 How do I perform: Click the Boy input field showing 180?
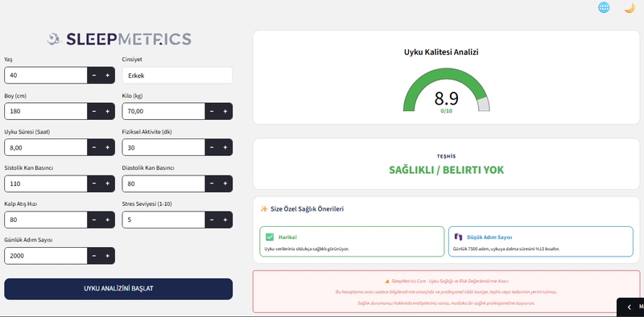click(x=46, y=111)
